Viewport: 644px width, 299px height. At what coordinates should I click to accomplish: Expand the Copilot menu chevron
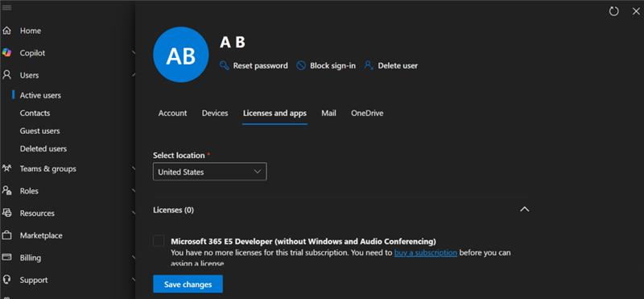pyautogui.click(x=134, y=52)
